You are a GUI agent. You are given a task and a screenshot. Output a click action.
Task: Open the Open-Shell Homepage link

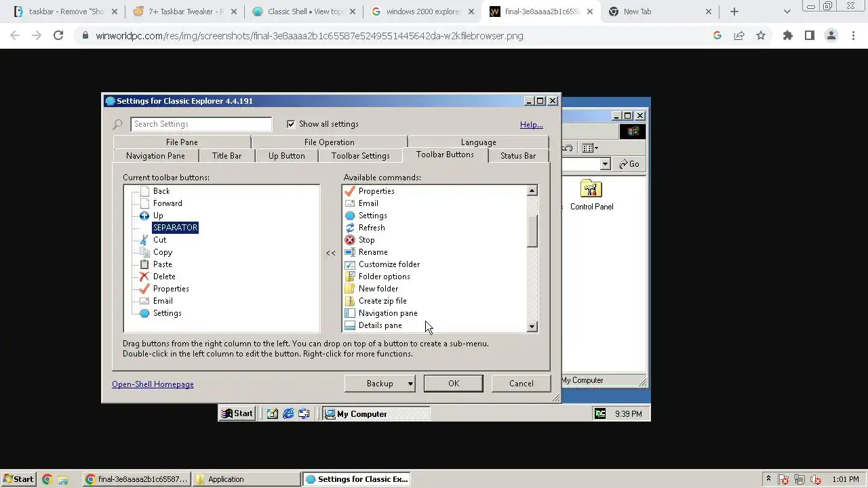pyautogui.click(x=153, y=384)
